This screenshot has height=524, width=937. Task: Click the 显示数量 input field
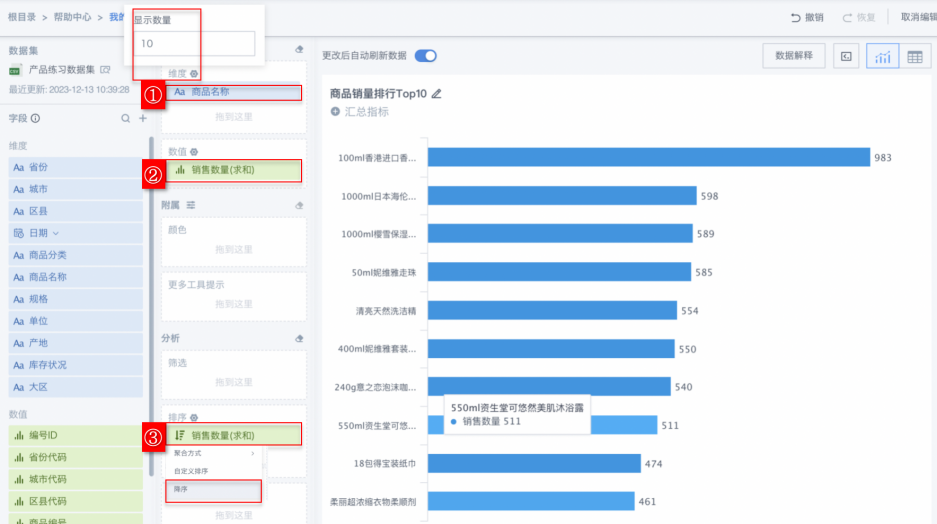(195, 44)
